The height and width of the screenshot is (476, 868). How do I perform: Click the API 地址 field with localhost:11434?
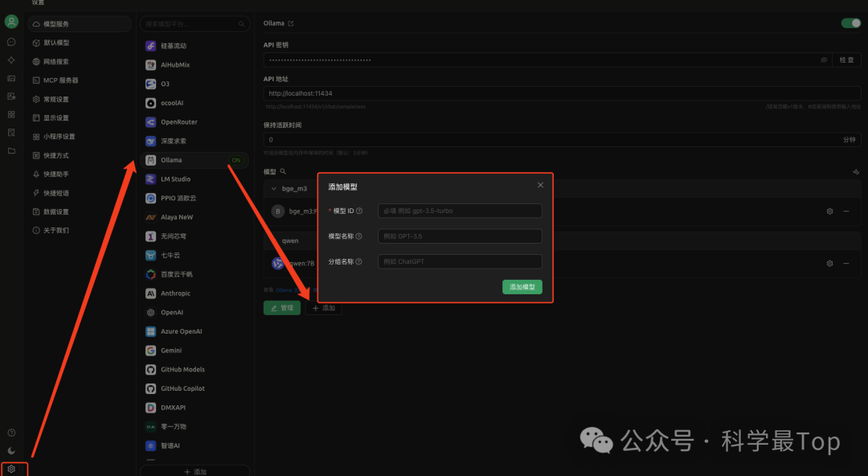pyautogui.click(x=562, y=93)
